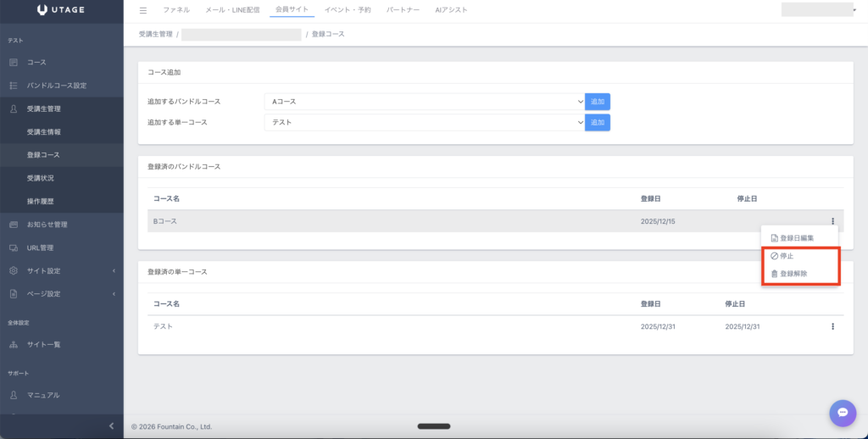Open three-dot menu for テスト row
This screenshot has height=439, width=868.
pyautogui.click(x=832, y=326)
